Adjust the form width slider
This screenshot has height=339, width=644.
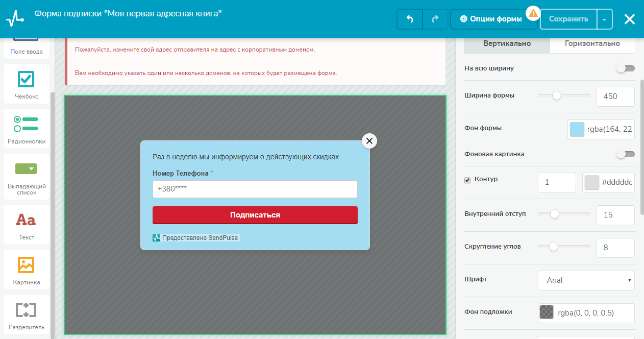(557, 95)
